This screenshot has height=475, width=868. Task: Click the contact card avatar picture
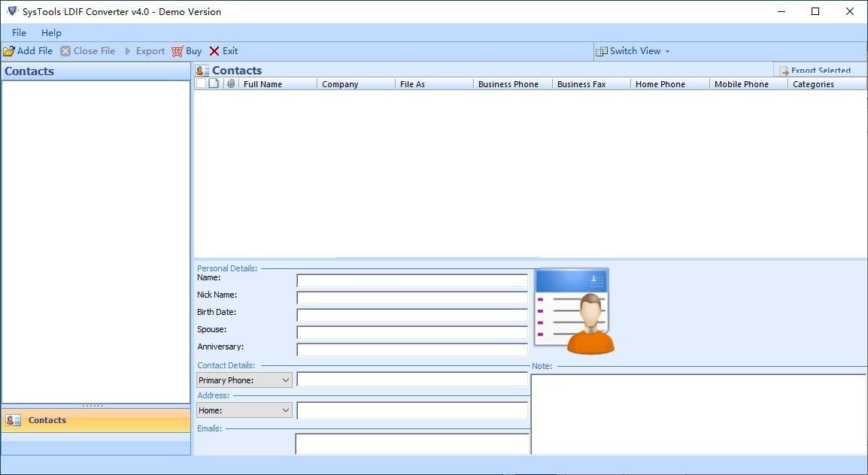pos(574,310)
